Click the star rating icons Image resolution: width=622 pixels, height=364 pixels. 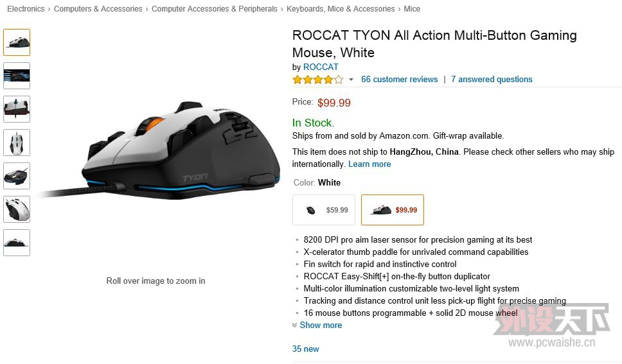317,80
